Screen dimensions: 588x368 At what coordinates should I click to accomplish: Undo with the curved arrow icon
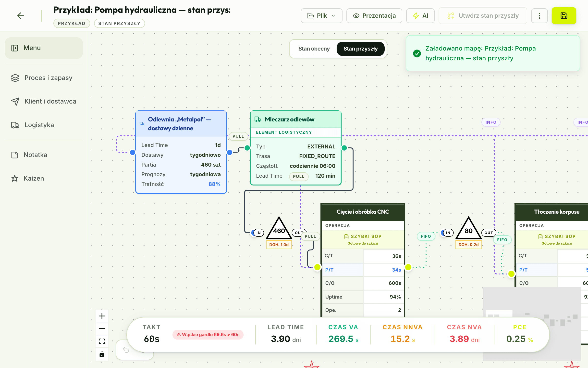(x=126, y=350)
